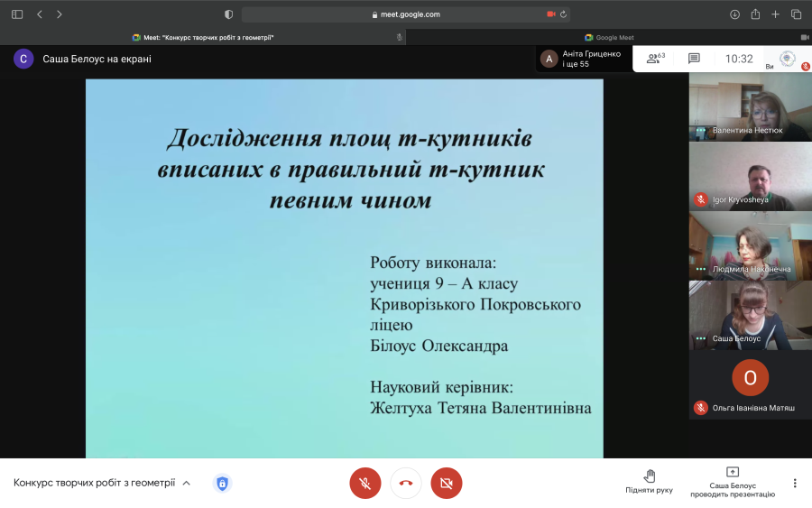Click the meet.google.com address bar
Screen dimensions: 812x508
(406, 14)
